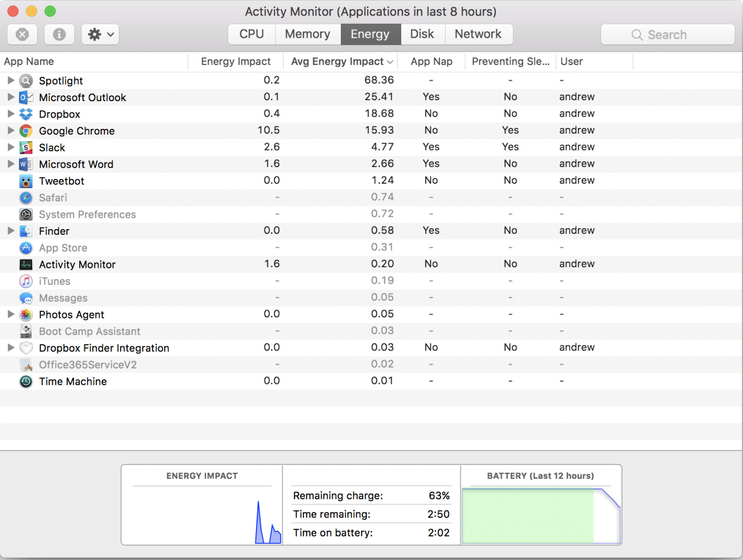The width and height of the screenshot is (743, 560).
Task: Click the Slack app icon
Action: [26, 147]
